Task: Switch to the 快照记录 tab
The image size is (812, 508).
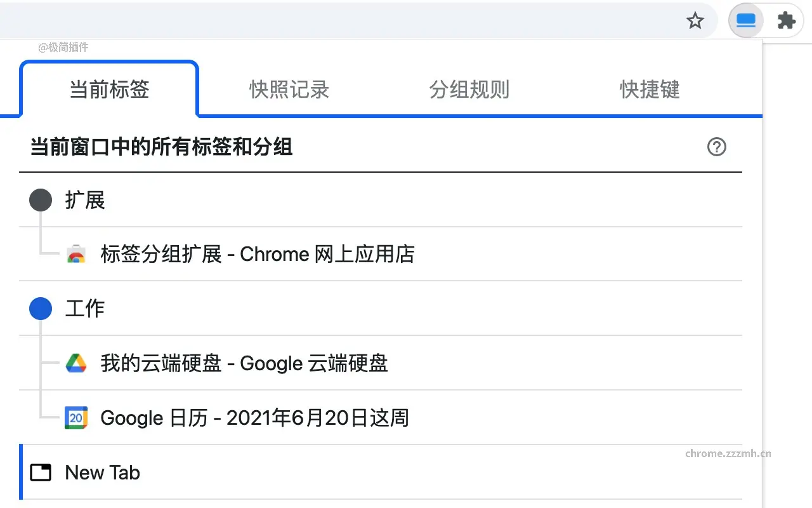Action: tap(289, 90)
